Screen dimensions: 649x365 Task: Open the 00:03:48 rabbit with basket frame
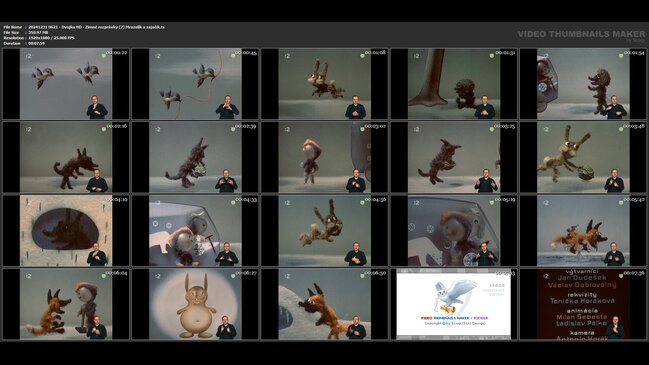(x=583, y=157)
